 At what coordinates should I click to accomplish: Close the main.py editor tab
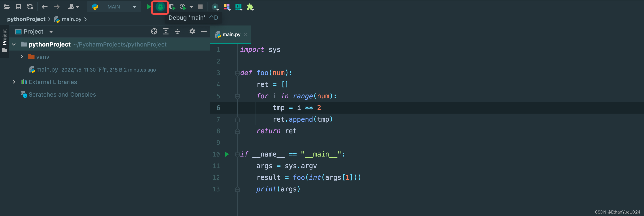(x=246, y=35)
